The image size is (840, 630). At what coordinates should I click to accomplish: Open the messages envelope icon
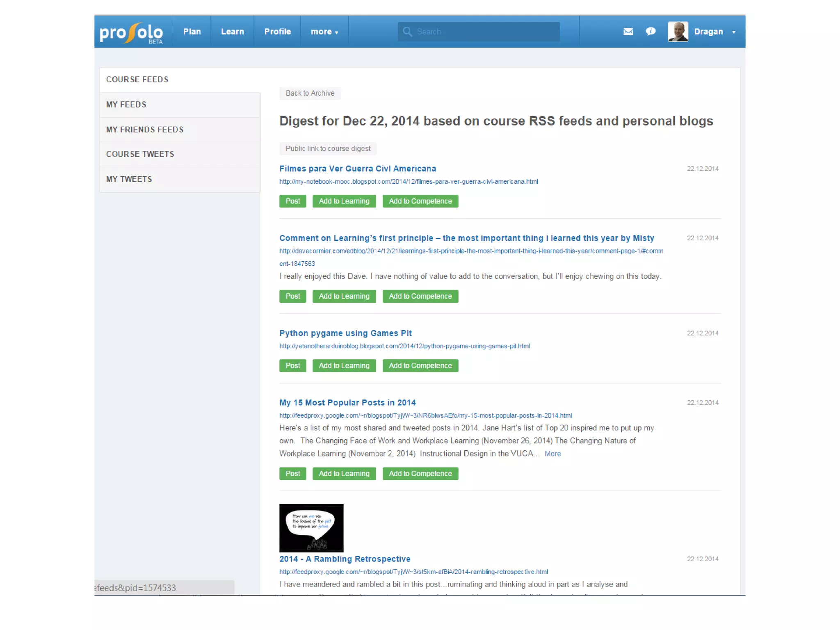628,32
